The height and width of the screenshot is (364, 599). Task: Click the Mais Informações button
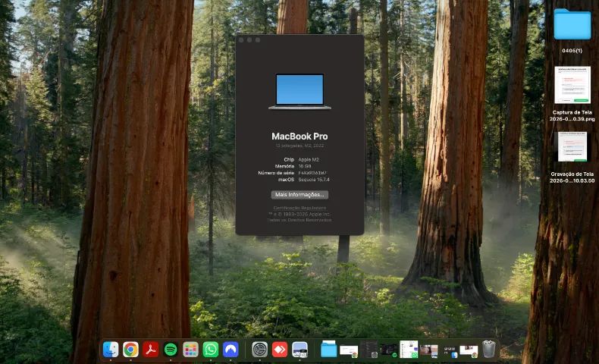(x=299, y=195)
